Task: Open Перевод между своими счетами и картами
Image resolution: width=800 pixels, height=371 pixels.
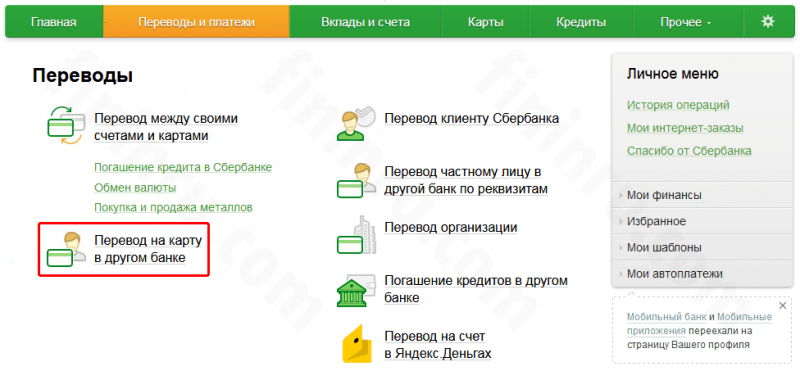Action: (x=166, y=127)
